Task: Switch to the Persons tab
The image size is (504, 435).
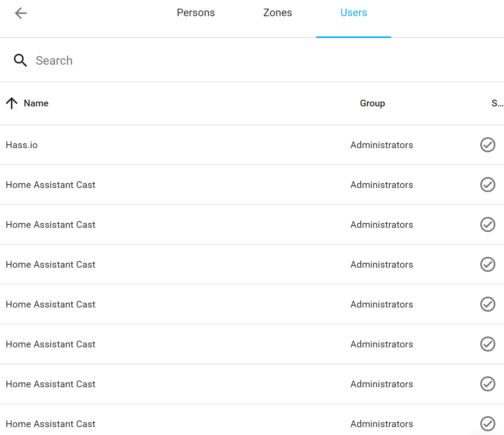Action: tap(196, 12)
